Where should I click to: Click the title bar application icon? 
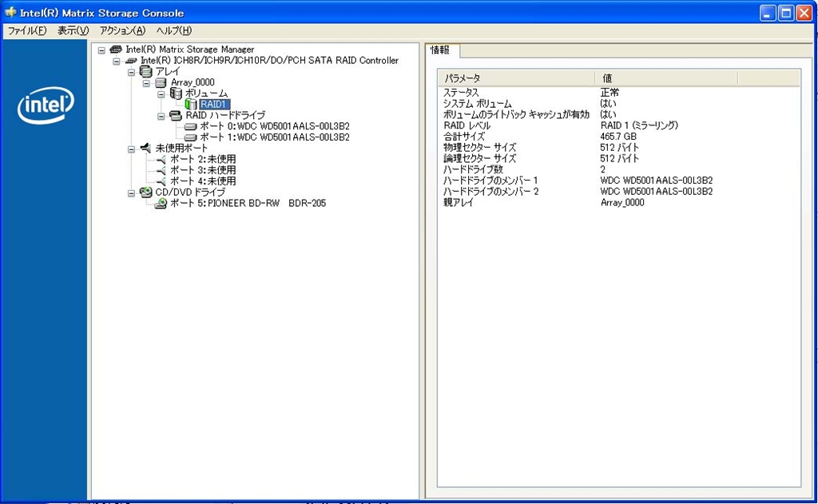(x=10, y=12)
